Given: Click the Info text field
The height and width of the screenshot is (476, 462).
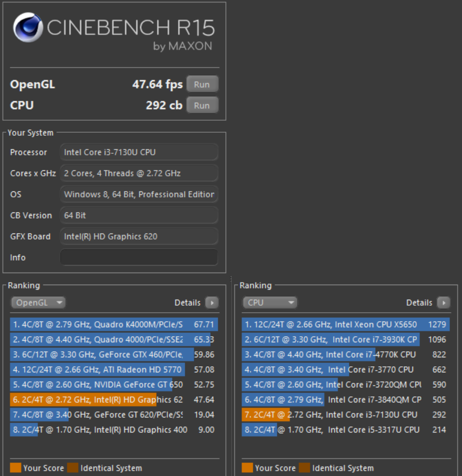Looking at the screenshot, I should tap(139, 258).
